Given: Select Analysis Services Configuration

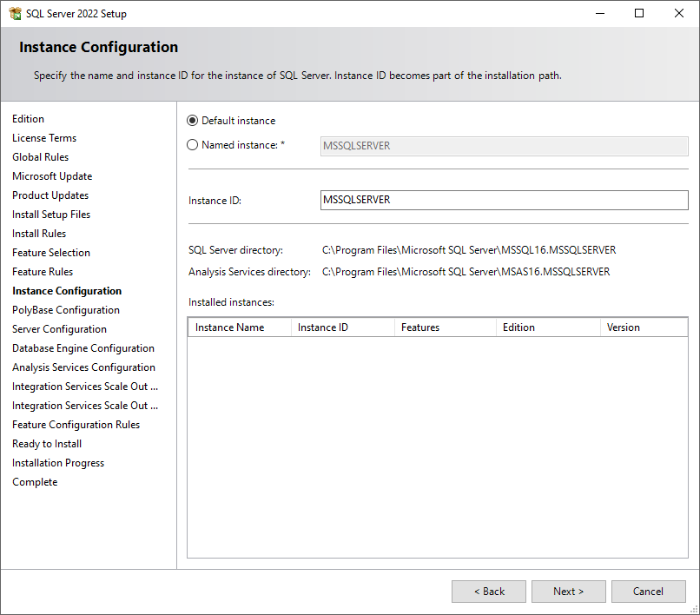Looking at the screenshot, I should pos(83,367).
